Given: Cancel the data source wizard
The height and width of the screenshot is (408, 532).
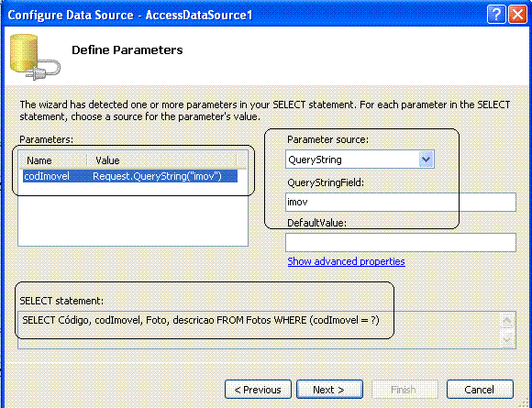Looking at the screenshot, I should 480,390.
